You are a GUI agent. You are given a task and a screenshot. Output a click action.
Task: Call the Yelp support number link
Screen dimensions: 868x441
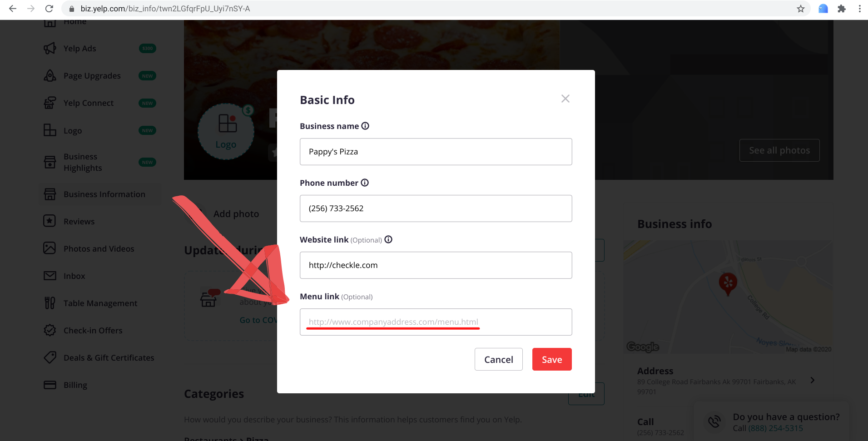[775, 428]
